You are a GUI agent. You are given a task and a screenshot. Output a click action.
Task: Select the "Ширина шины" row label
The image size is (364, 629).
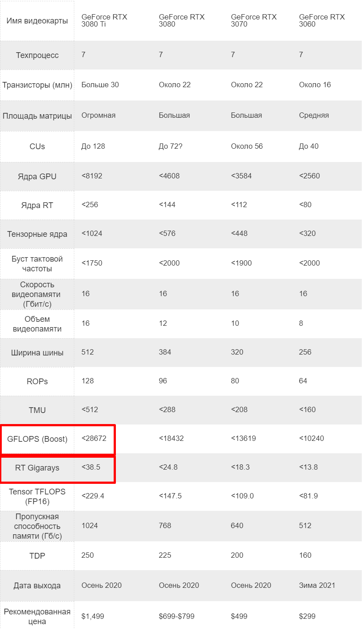point(37,353)
